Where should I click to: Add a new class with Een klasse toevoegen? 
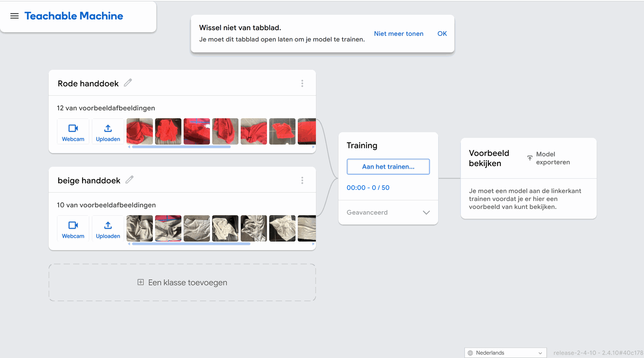182,283
